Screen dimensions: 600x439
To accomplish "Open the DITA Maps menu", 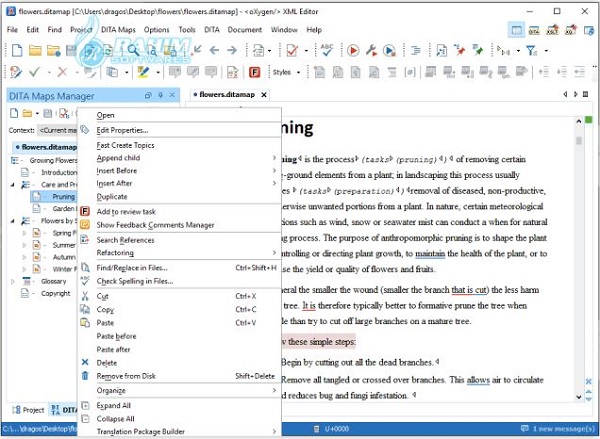I will coord(118,29).
